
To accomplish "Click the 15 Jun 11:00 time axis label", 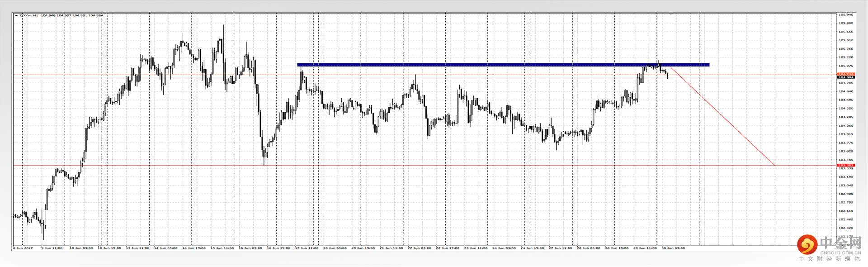I will click(222, 248).
